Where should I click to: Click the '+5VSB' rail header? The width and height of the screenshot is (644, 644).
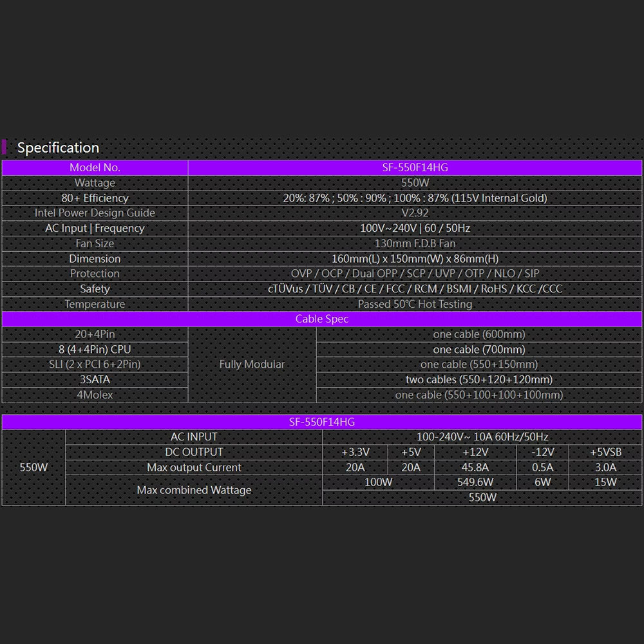pyautogui.click(x=605, y=452)
